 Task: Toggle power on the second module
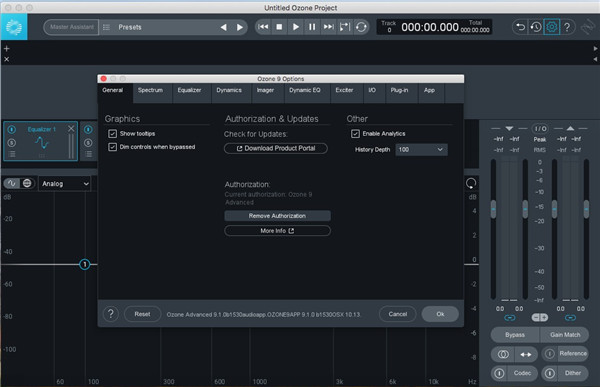click(x=88, y=130)
